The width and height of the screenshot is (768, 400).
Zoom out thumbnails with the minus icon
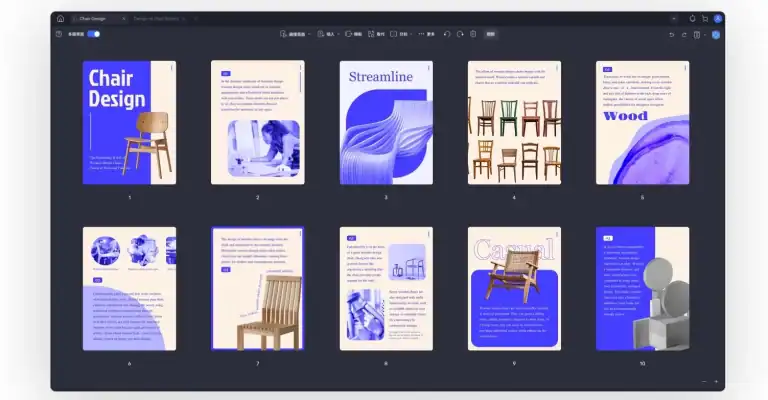tap(703, 382)
